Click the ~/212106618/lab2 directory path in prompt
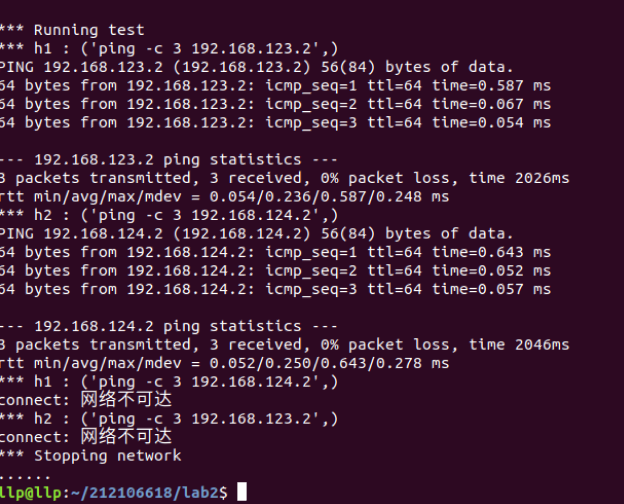 click(x=141, y=492)
